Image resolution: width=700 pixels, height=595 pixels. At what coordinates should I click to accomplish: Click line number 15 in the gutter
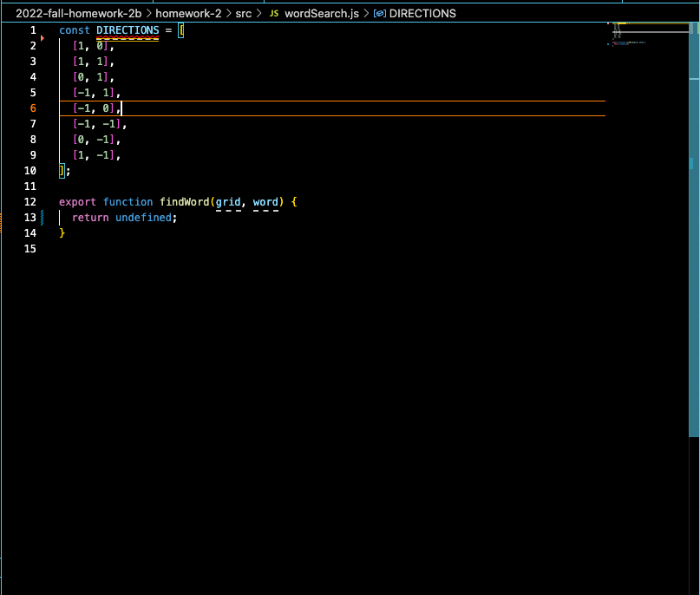pos(29,249)
